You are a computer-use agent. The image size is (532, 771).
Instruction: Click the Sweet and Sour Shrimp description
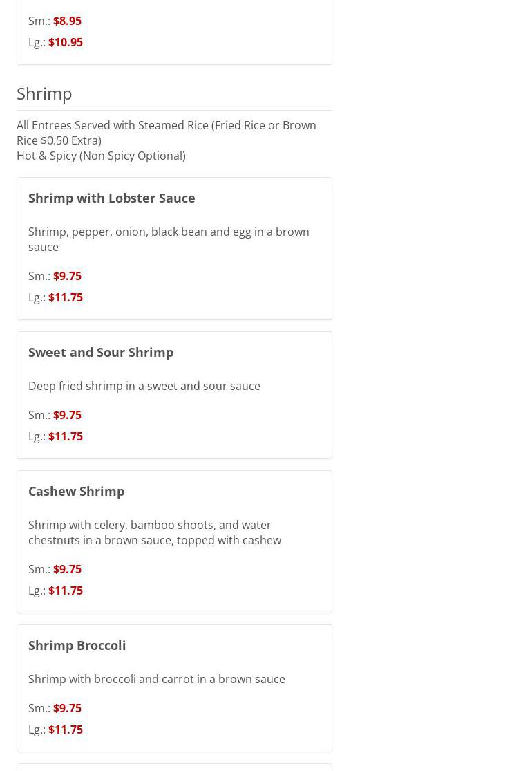(x=144, y=386)
